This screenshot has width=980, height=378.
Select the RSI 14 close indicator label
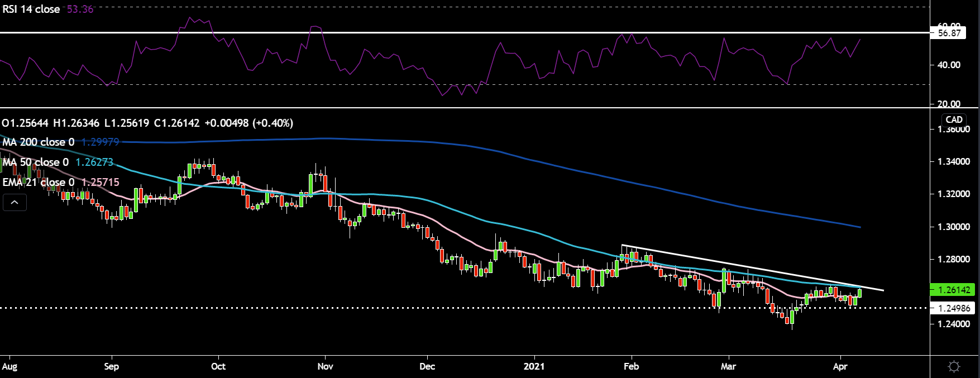click(x=31, y=9)
